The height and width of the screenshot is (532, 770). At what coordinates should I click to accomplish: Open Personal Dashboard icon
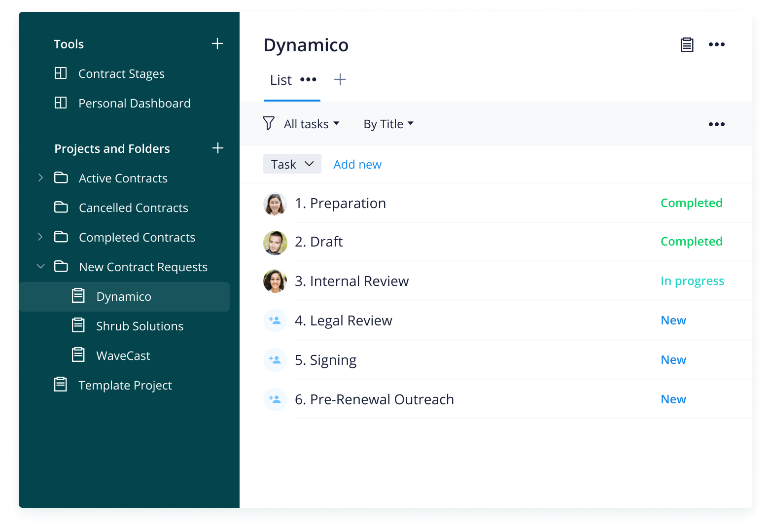point(61,103)
